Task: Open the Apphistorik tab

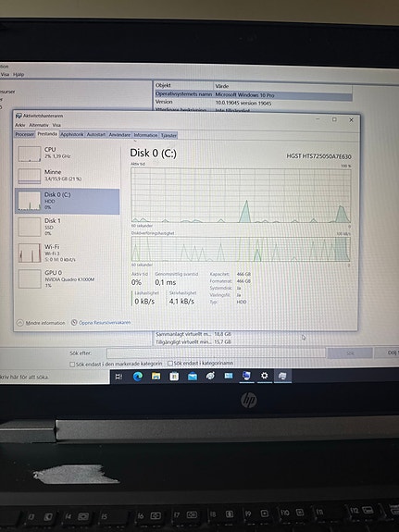Action: [x=71, y=135]
